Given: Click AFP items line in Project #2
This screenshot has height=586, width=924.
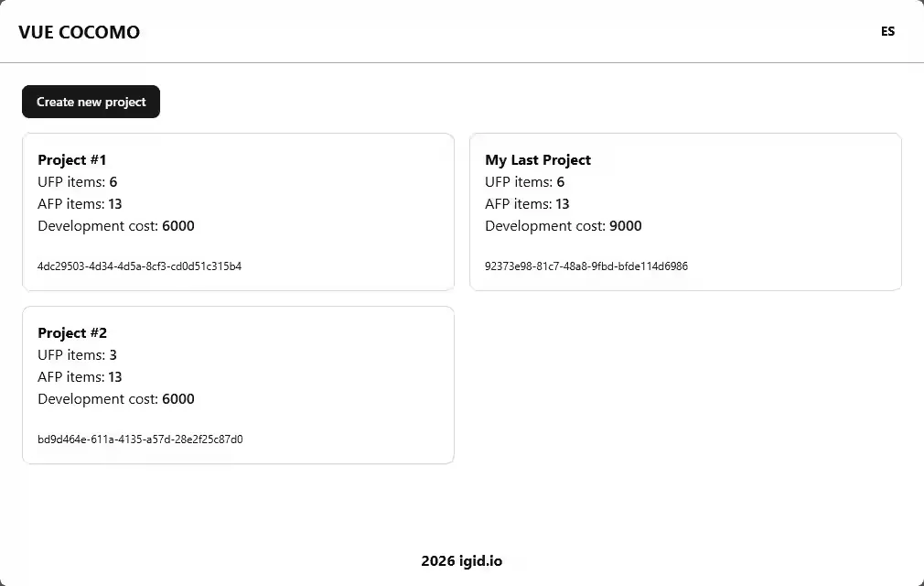Looking at the screenshot, I should (x=80, y=376).
